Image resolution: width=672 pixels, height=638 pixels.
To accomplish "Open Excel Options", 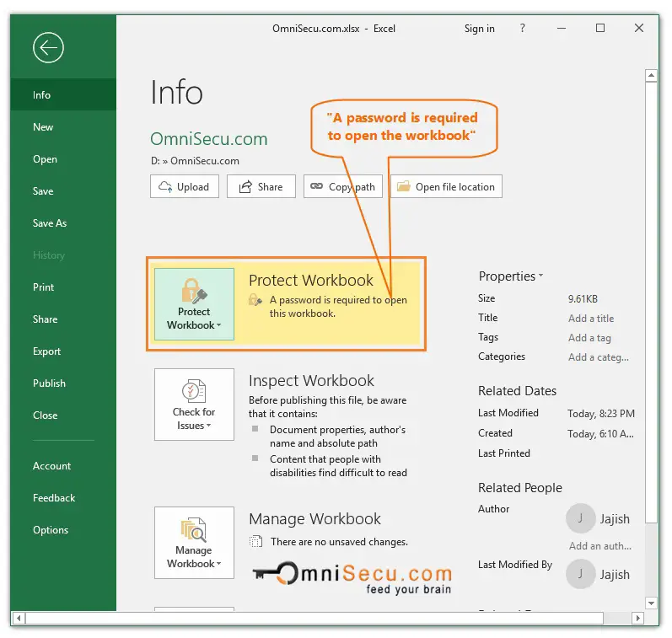I will 63,530.
